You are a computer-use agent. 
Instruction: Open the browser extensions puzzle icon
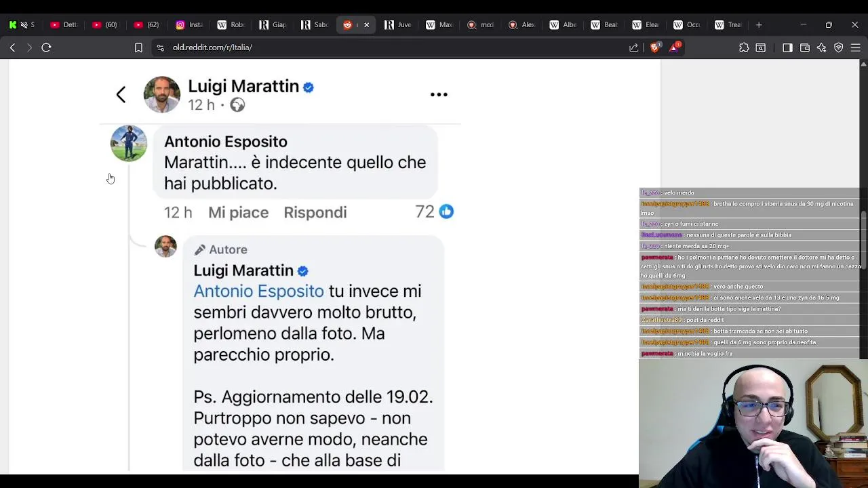[x=744, y=47]
